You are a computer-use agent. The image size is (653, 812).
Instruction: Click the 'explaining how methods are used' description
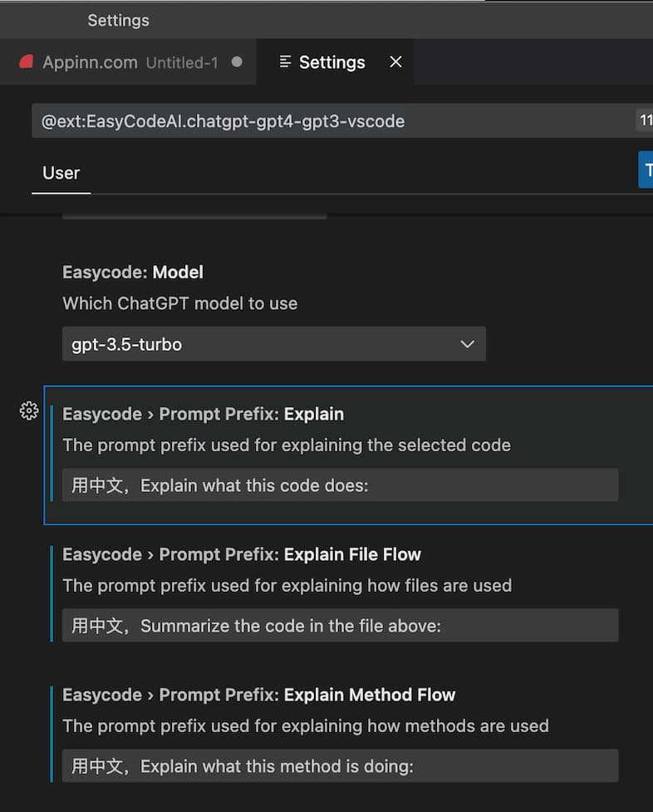click(x=306, y=726)
